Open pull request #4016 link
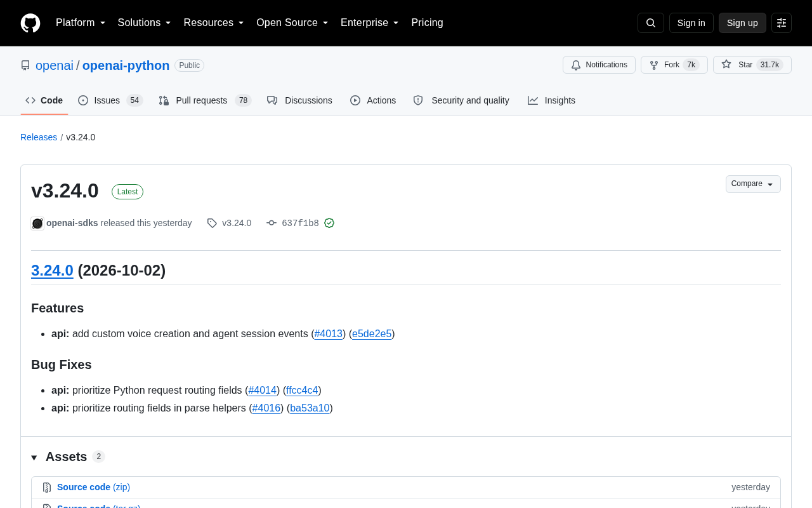This screenshot has width=812, height=508. [266, 408]
